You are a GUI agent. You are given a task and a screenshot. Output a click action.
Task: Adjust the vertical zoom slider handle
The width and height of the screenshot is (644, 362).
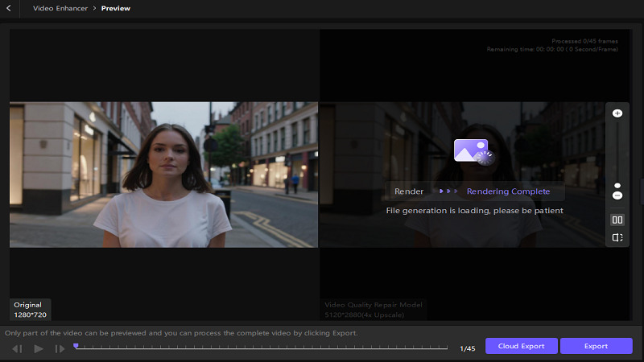tap(617, 186)
